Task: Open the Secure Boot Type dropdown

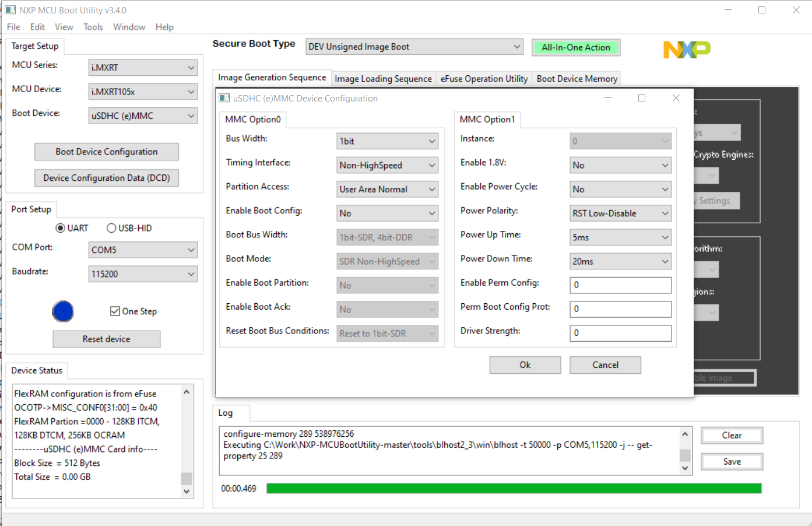Action: tap(414, 47)
